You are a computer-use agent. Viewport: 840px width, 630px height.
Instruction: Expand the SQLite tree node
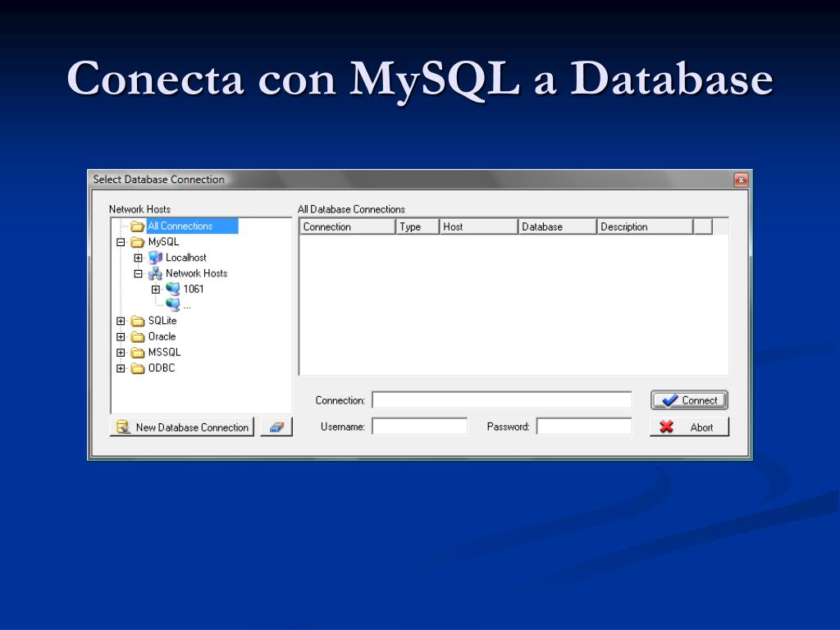[121, 321]
